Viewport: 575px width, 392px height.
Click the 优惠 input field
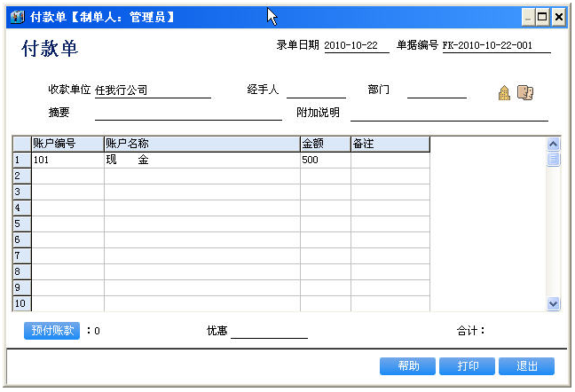(x=269, y=331)
